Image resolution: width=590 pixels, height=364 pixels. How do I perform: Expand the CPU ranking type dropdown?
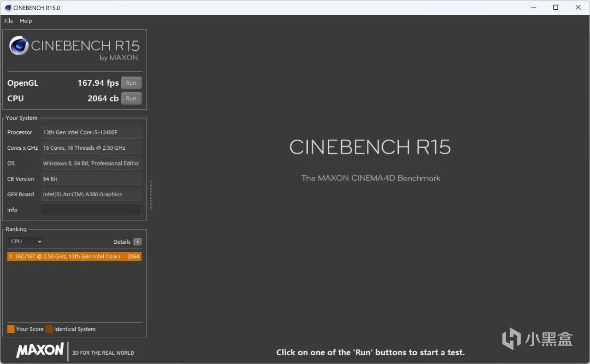[x=26, y=241]
